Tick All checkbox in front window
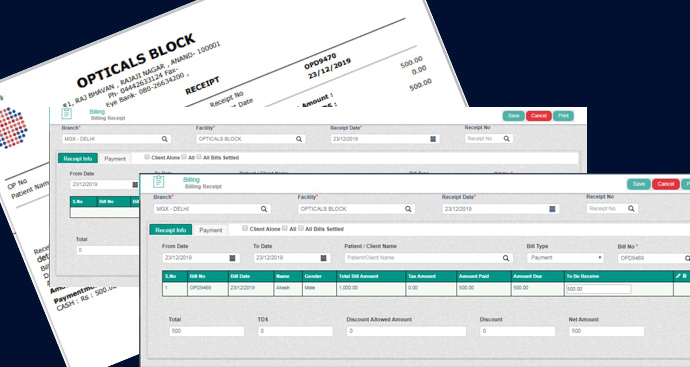The width and height of the screenshot is (690, 367). (285, 228)
